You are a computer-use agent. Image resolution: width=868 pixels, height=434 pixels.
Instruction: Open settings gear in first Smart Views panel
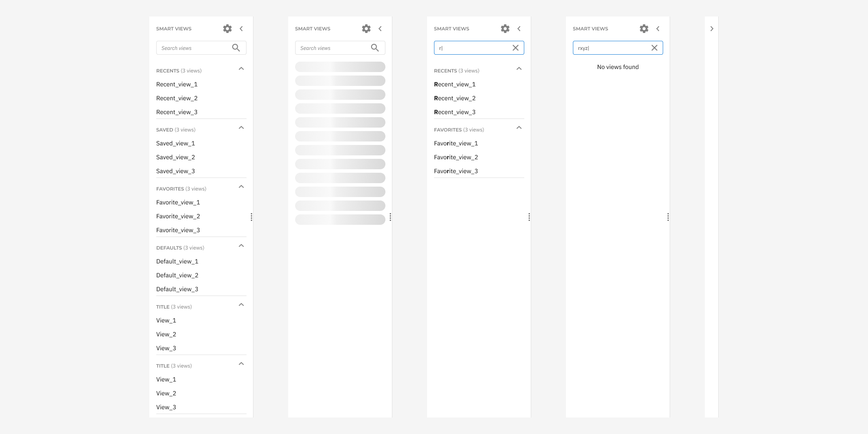[x=227, y=29]
